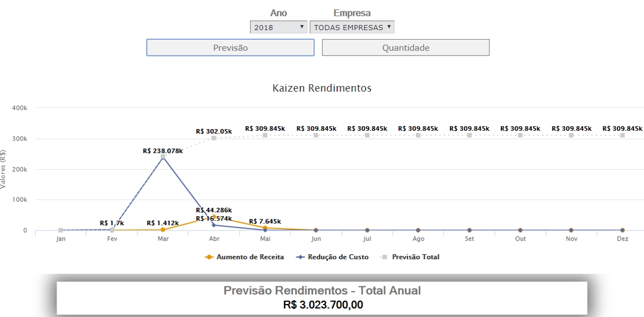Click the Previsão Total marker above Mai
Viewport: 644px width, 317px height.
pyautogui.click(x=265, y=135)
